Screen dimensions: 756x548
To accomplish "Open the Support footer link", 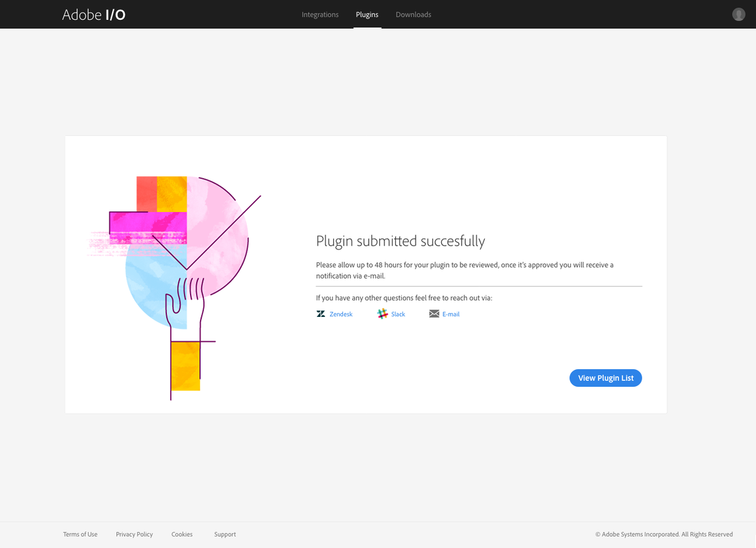I will point(225,535).
